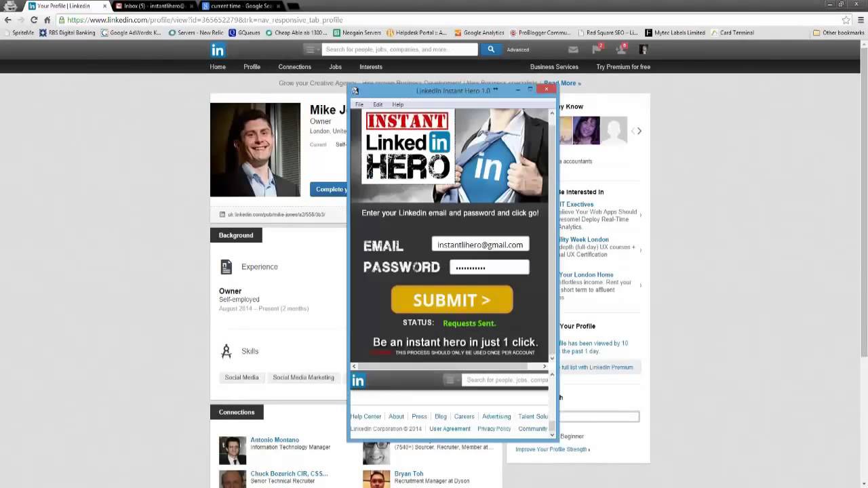
Task: Click the yellow SUBMIT button
Action: click(452, 300)
